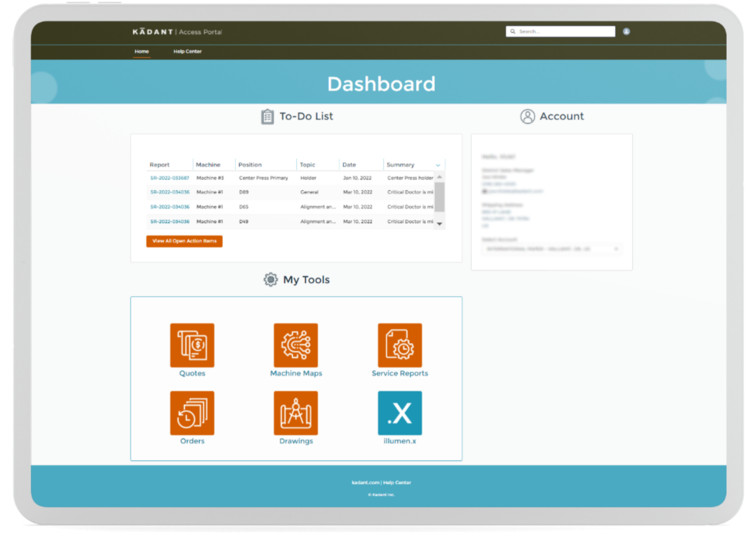This screenshot has width=756, height=535.
Task: Sort by the Machine column header
Action: click(208, 165)
